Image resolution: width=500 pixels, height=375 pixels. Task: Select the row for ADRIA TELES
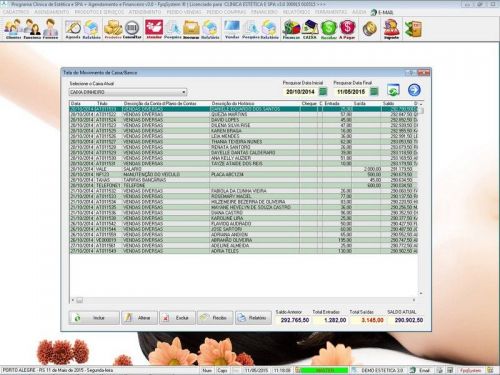(x=243, y=251)
